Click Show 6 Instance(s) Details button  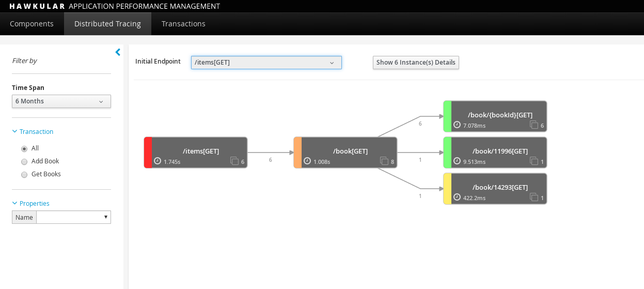pos(416,63)
